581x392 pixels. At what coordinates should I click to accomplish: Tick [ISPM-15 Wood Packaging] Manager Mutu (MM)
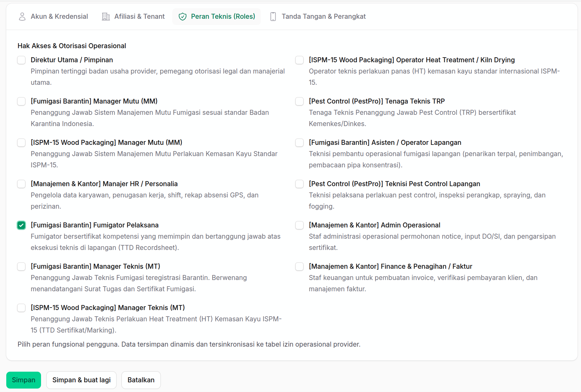(x=21, y=143)
